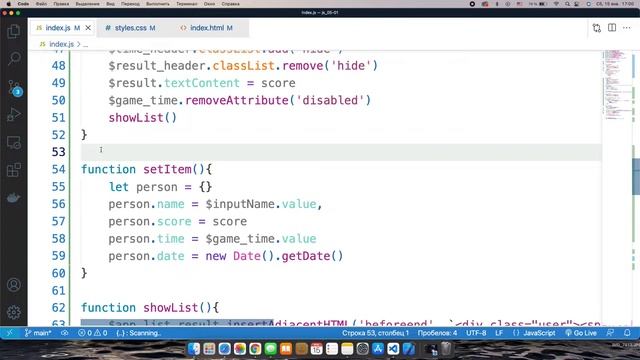This screenshot has height=360, width=640.
Task: Open the Apple menu
Action: pos(8,4)
